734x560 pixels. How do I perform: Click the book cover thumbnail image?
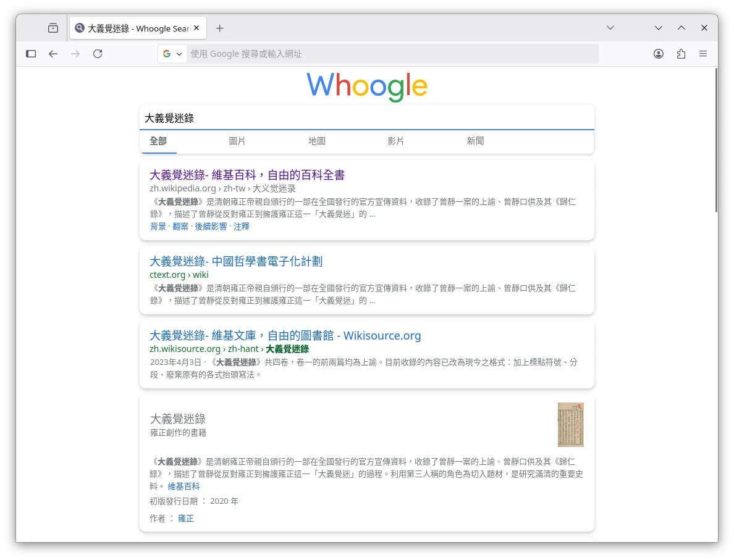click(x=570, y=425)
